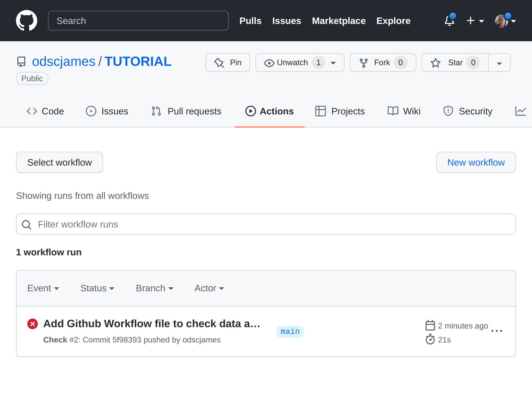Click the stopwatch icon beside 21s
The image size is (532, 399).
pyautogui.click(x=430, y=339)
